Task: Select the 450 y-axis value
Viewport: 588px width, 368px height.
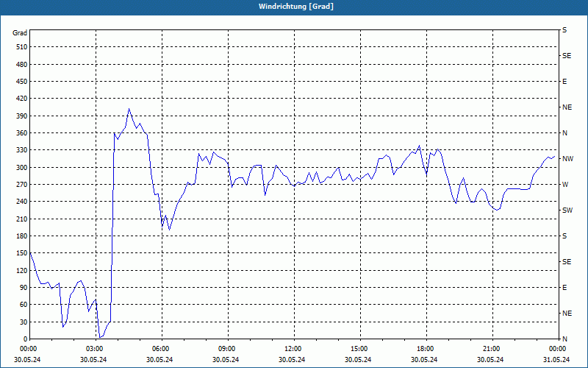Action: 22,82
